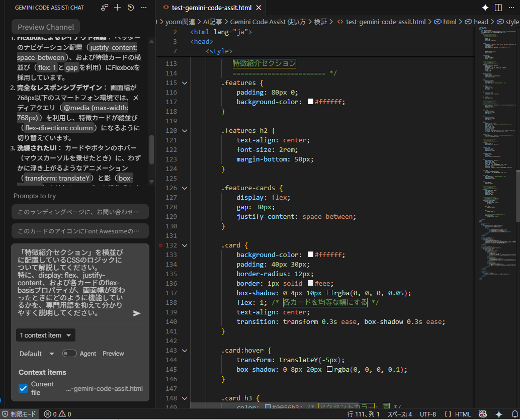Open the Default mode dropdown
The height and width of the screenshot is (420, 520).
[37, 354]
